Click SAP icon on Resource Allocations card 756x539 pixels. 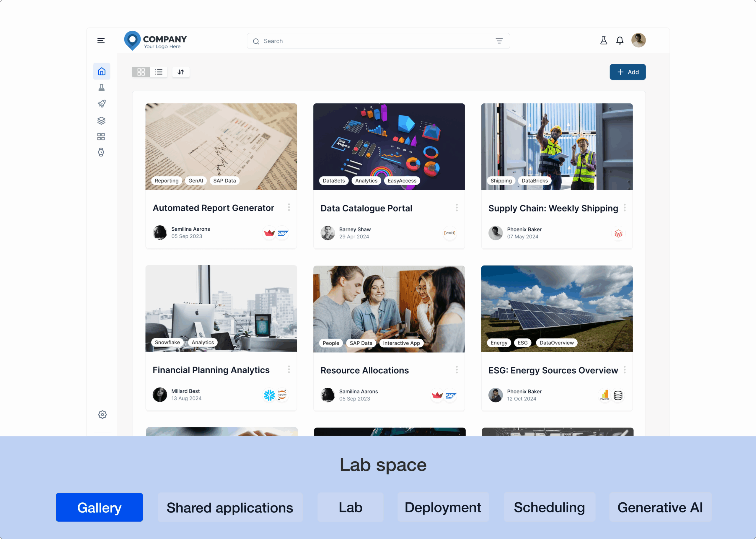point(450,395)
